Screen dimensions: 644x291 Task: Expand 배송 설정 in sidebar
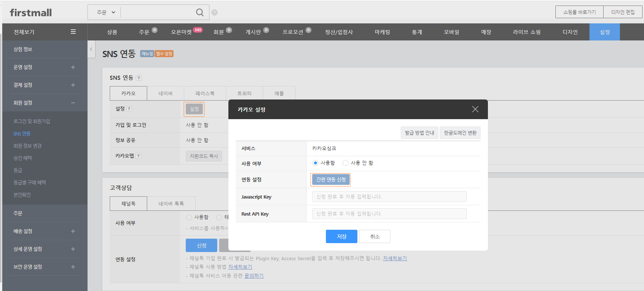(73, 231)
